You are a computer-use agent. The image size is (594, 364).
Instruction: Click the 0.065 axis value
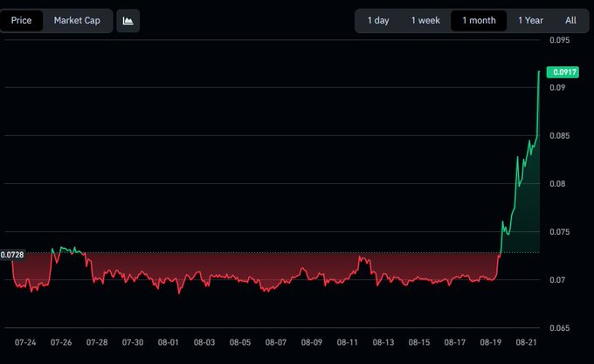point(560,327)
